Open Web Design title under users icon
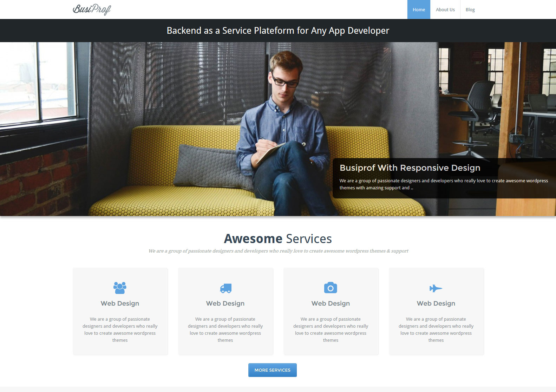Viewport: 556px width, 392px height. (120, 303)
